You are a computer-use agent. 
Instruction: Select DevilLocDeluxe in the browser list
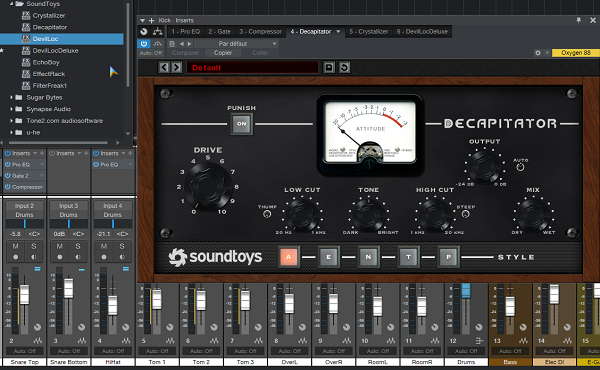click(55, 51)
